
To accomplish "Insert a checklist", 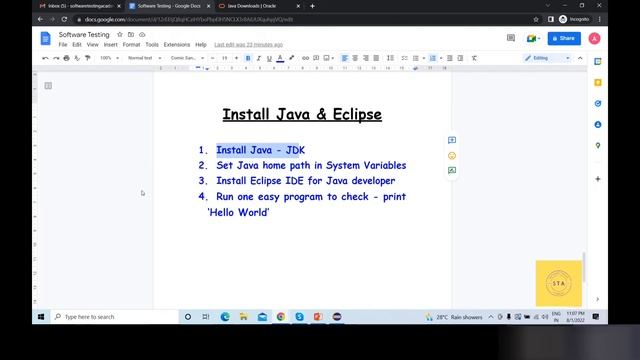I will (404, 58).
